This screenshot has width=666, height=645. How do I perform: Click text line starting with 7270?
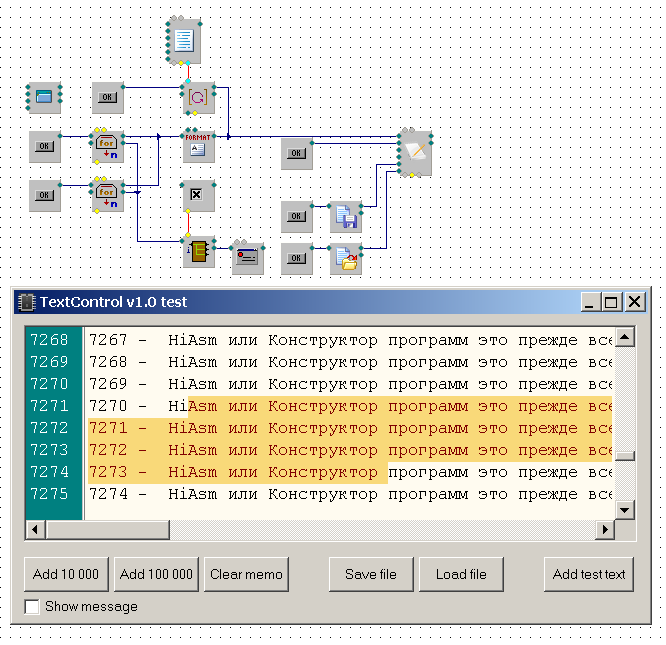(350, 406)
